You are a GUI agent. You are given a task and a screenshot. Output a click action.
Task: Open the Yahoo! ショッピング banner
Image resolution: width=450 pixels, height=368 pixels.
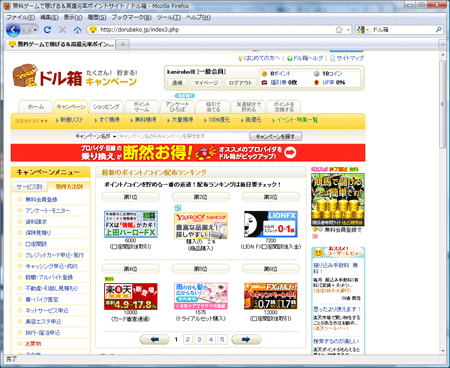[201, 226]
